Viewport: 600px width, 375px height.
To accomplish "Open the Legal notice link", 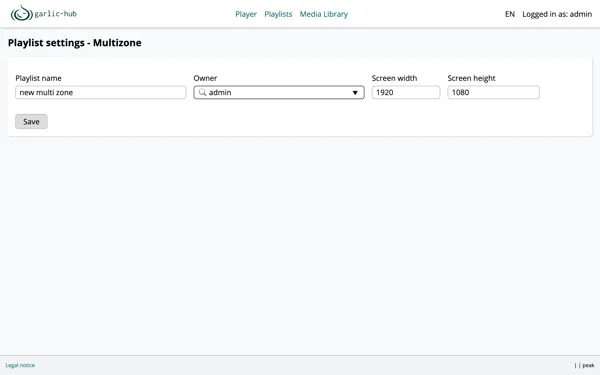I will pos(20,365).
